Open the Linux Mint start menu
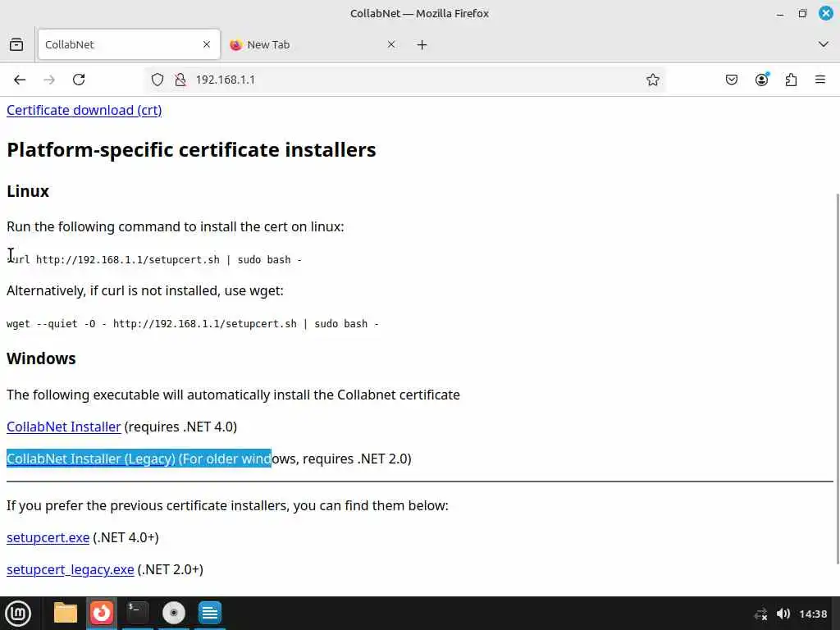840x630 pixels. [x=18, y=614]
